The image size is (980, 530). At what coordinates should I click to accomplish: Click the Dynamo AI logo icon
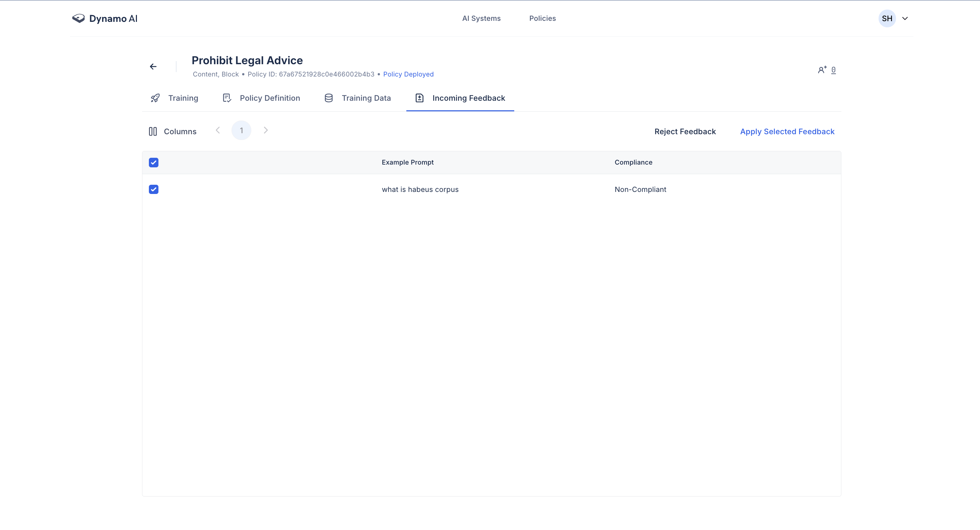pyautogui.click(x=79, y=18)
